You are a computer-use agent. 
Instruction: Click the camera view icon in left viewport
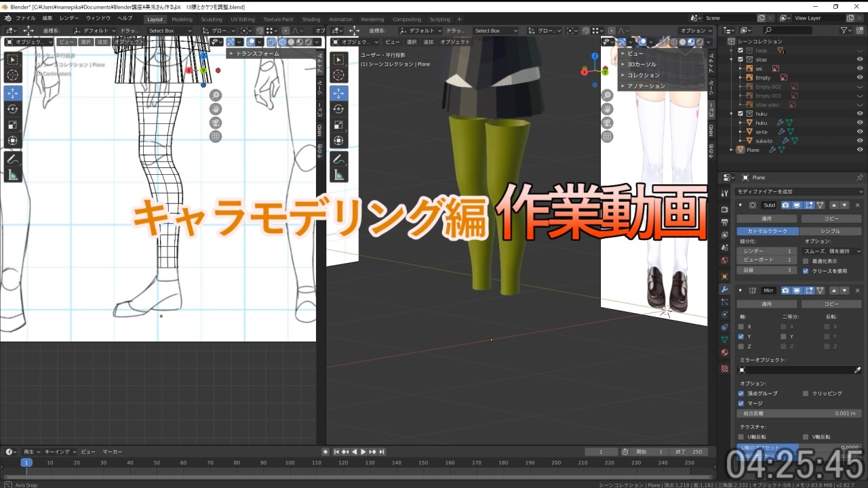pyautogui.click(x=216, y=123)
